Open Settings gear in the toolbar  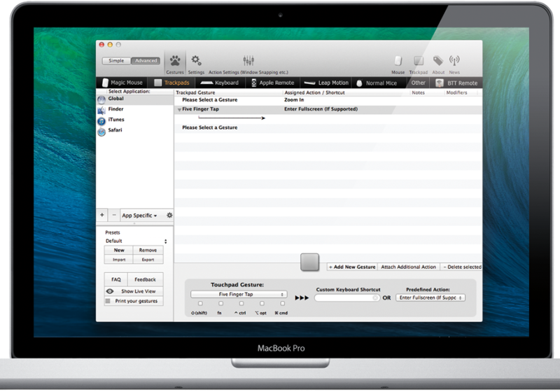pyautogui.click(x=196, y=62)
